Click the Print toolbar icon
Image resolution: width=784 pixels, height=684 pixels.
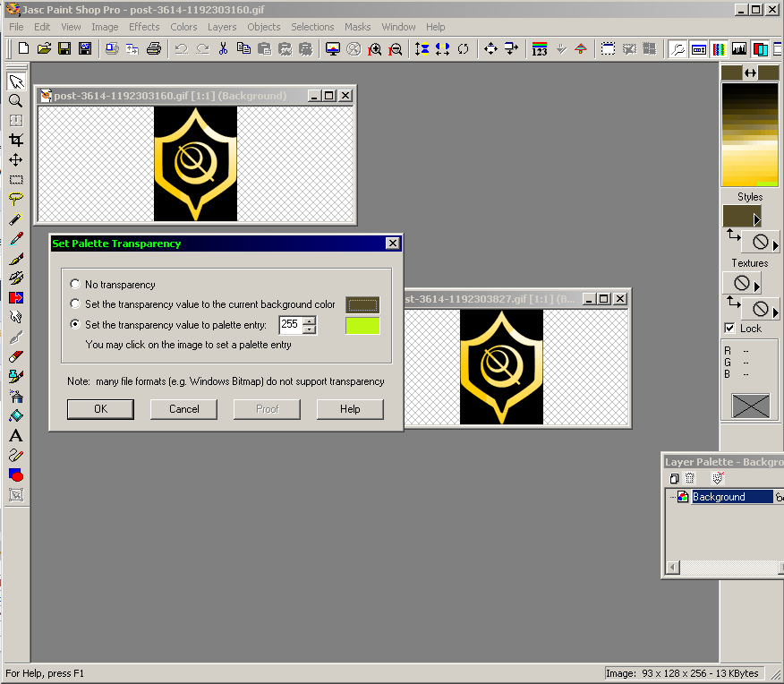click(154, 48)
